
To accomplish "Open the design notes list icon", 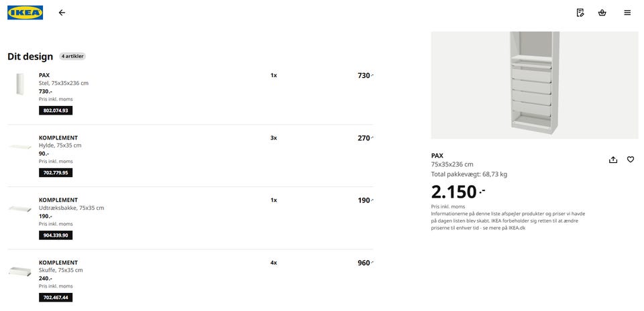I will point(580,13).
